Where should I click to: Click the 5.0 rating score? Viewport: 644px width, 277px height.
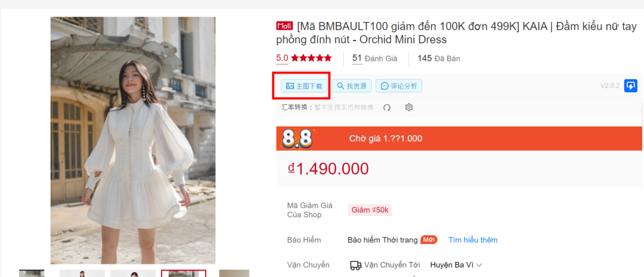coord(282,58)
